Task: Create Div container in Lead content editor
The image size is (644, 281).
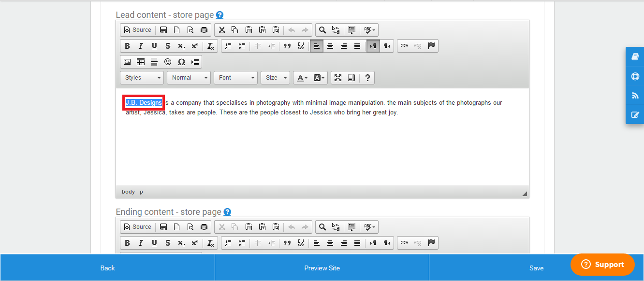Action: pyautogui.click(x=301, y=46)
